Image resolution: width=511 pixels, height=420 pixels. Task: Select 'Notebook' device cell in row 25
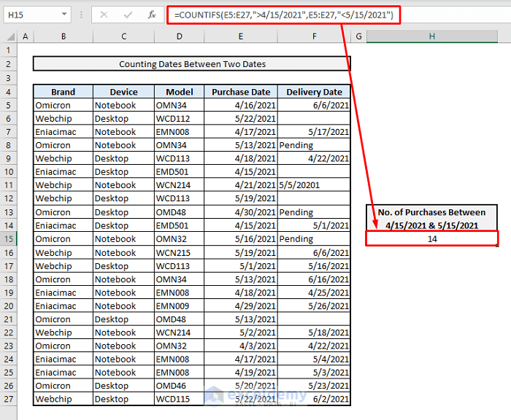pyautogui.click(x=123, y=373)
